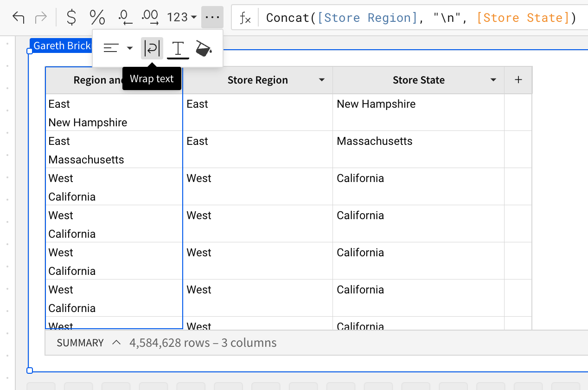Viewport: 588px width, 390px height.
Task: Open the Store State column menu
Action: tap(493, 80)
